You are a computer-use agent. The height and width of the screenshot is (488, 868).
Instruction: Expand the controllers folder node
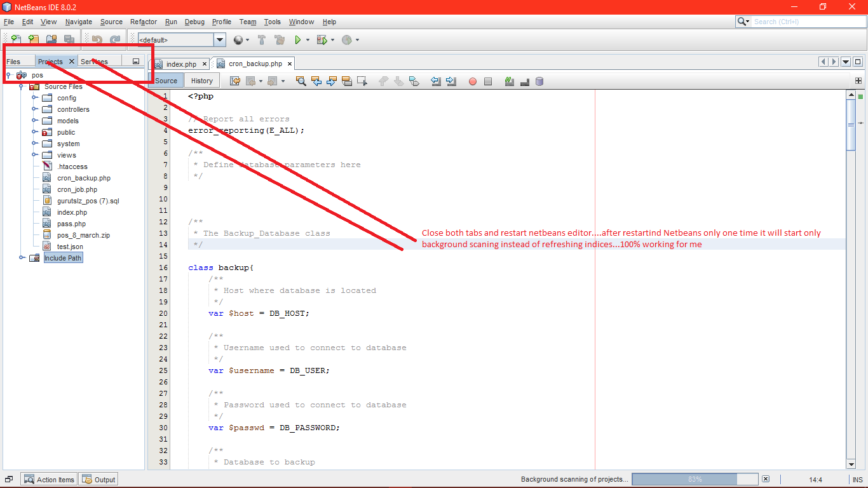point(35,109)
